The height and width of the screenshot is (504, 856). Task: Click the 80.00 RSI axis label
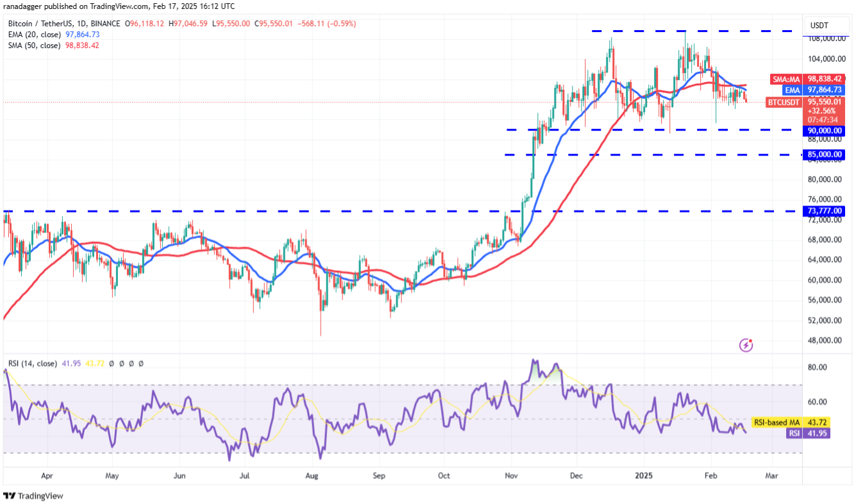(818, 367)
